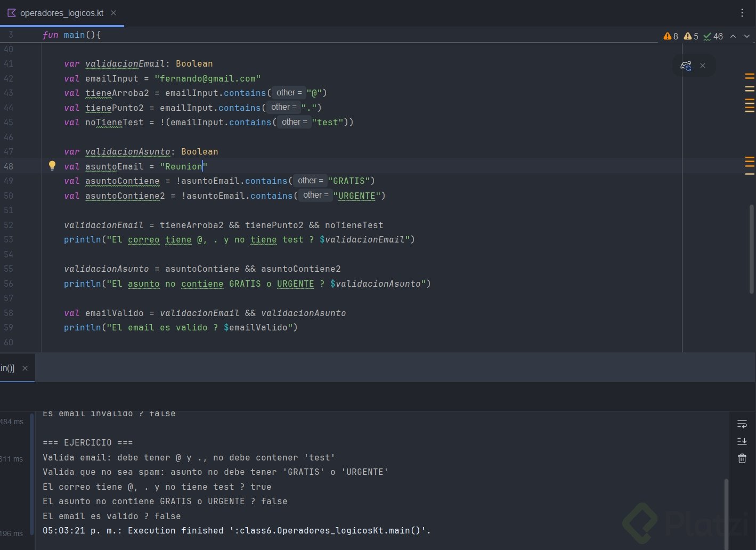Click the "URGENTE" string on line 50

[357, 196]
